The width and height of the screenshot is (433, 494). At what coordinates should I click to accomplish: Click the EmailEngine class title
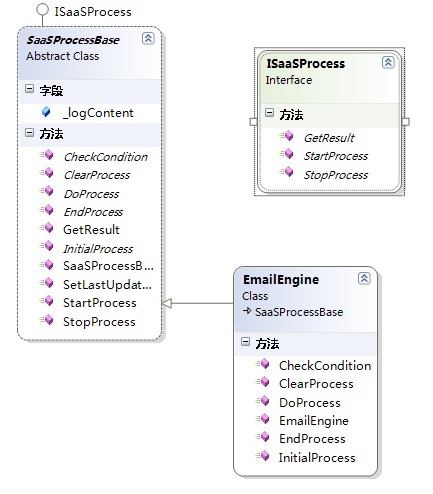click(281, 279)
